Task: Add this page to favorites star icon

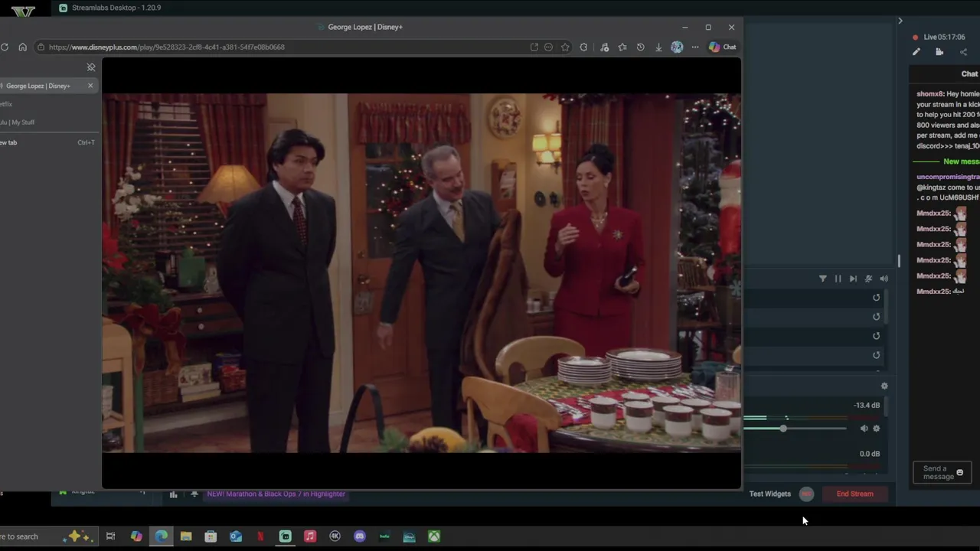Action: tap(565, 47)
